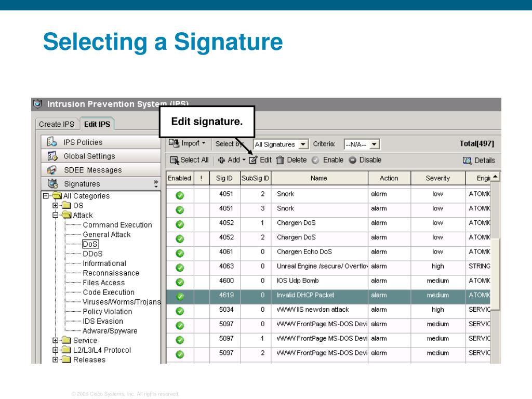Sort by the SubSig ID column header
532x399 pixels.
(256, 178)
